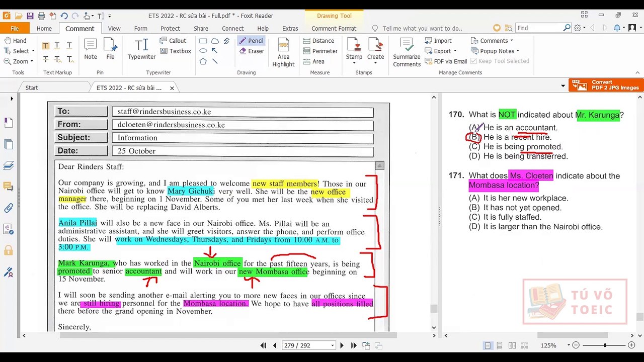
Task: Select the Textbox tool
Action: [176, 51]
